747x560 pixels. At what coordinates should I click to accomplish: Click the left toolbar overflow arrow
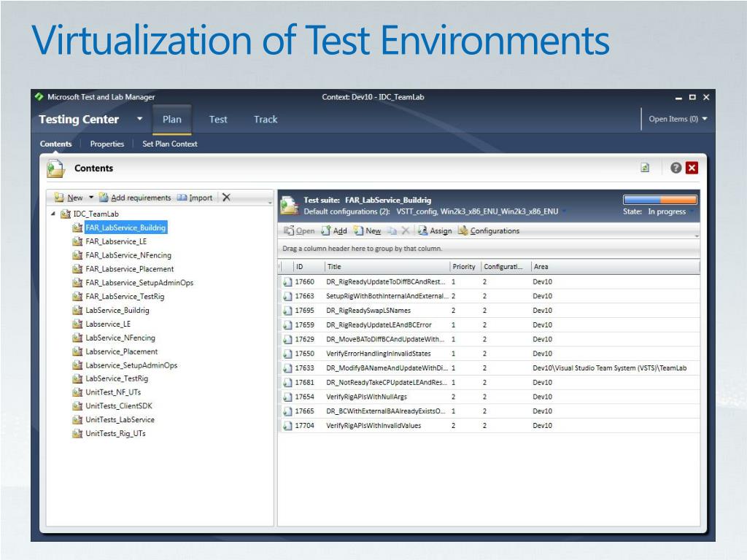coord(270,203)
